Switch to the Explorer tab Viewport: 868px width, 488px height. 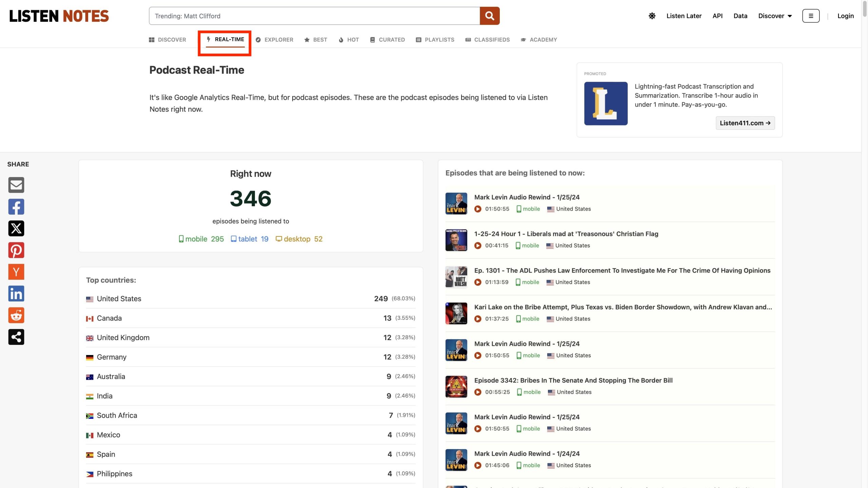274,40
